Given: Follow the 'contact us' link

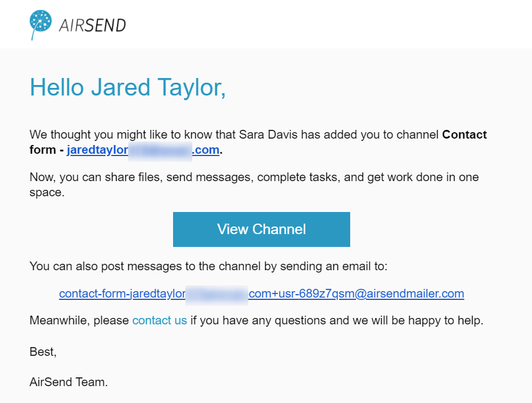Looking at the screenshot, I should point(160,320).
